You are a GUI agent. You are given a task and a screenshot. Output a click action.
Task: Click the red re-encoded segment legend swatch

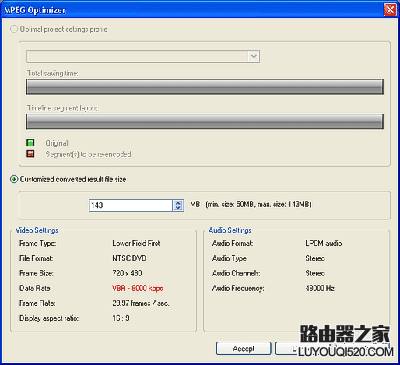[30, 154]
